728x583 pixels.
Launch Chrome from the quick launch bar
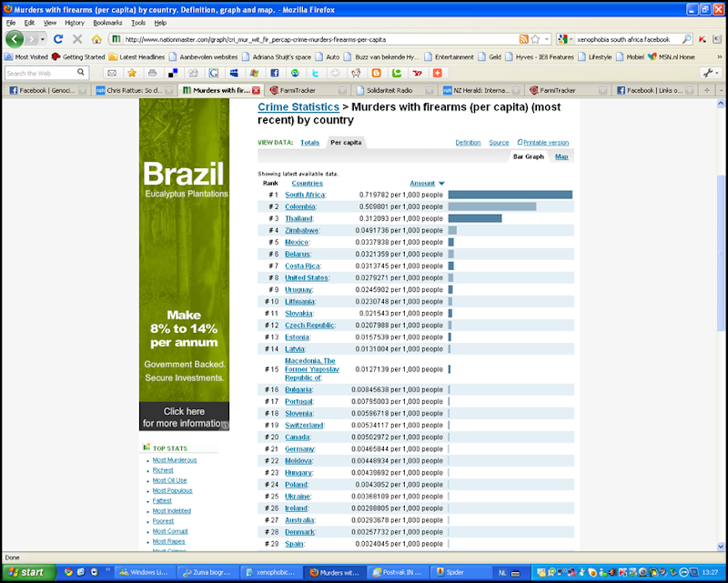69,572
